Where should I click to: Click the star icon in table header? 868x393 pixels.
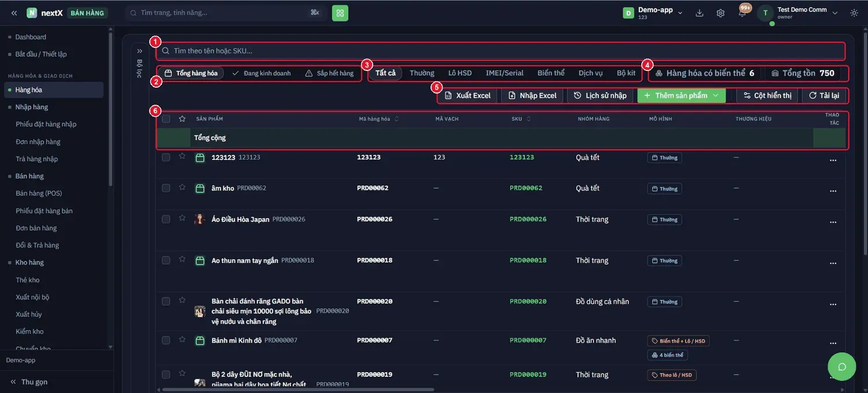(182, 118)
